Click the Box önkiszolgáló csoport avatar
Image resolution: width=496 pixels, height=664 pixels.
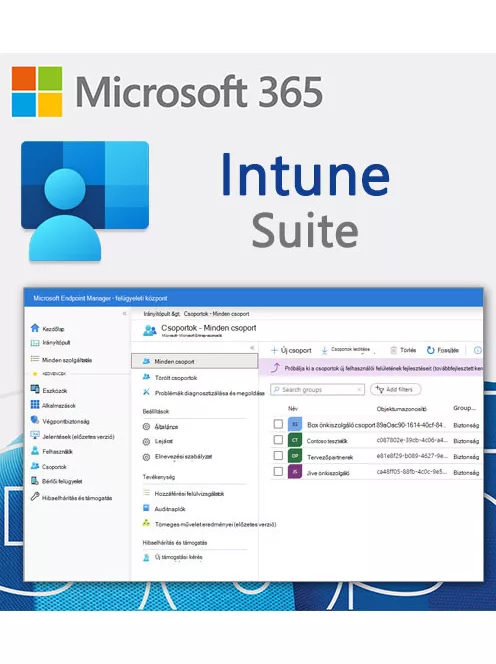click(x=295, y=424)
